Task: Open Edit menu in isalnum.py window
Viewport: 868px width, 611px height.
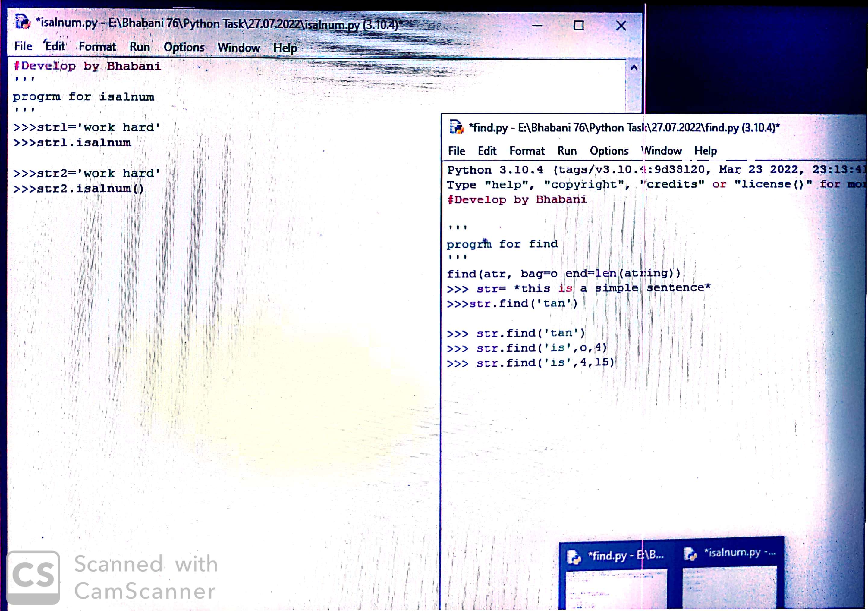Action: [x=55, y=46]
